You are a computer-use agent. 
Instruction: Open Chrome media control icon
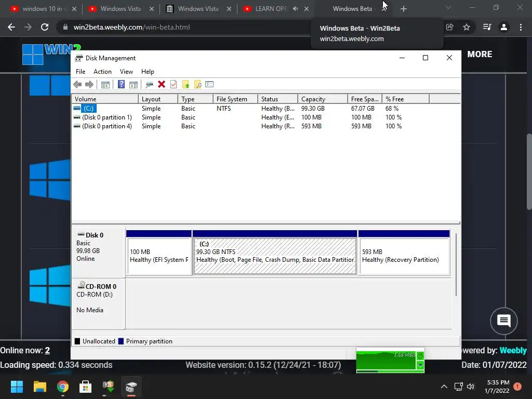point(487,27)
